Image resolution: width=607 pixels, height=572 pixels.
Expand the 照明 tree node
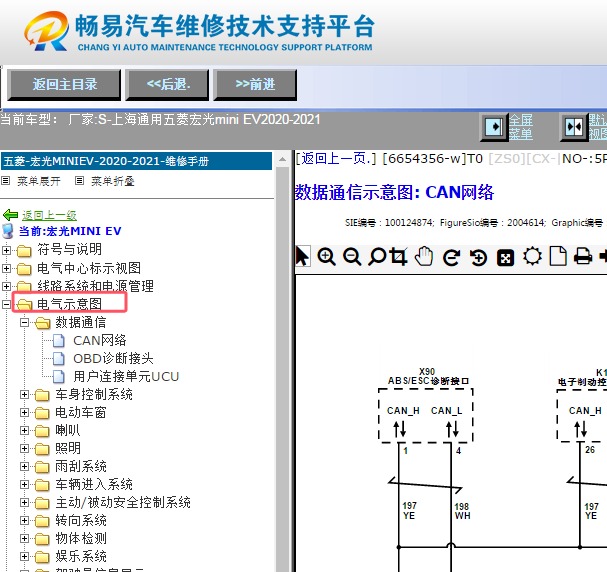(x=24, y=448)
